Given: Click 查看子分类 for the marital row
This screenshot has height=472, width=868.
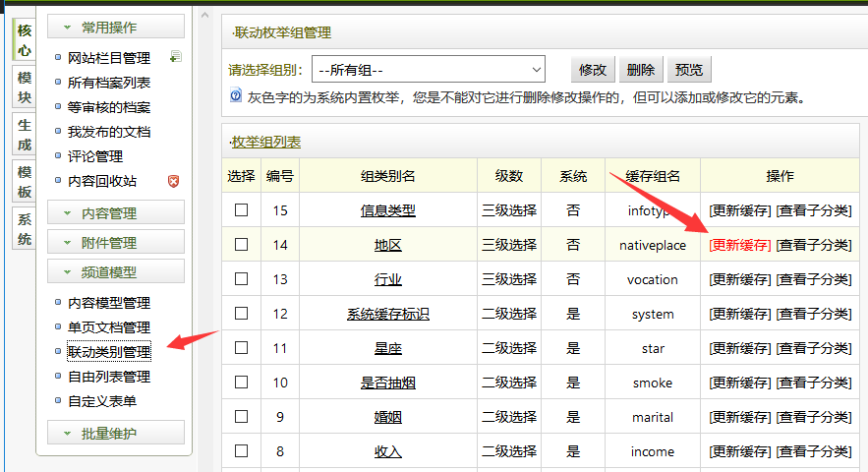Looking at the screenshot, I should tap(814, 417).
